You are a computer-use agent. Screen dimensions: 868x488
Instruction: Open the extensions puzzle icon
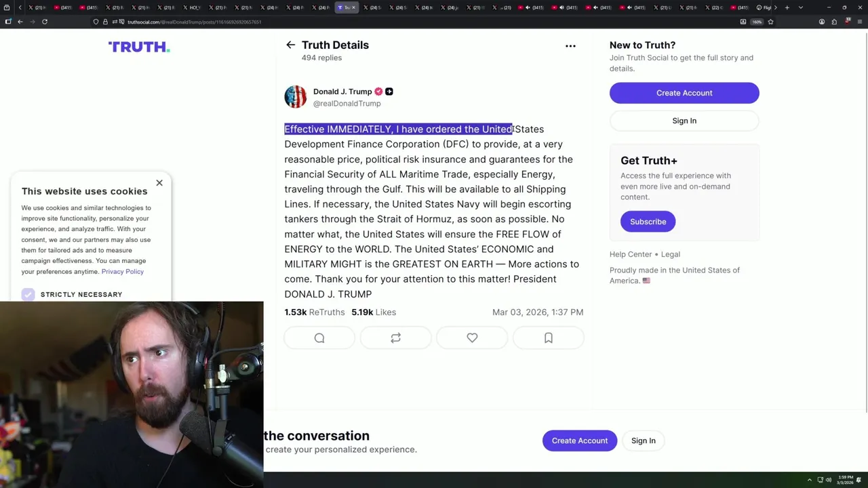point(834,22)
